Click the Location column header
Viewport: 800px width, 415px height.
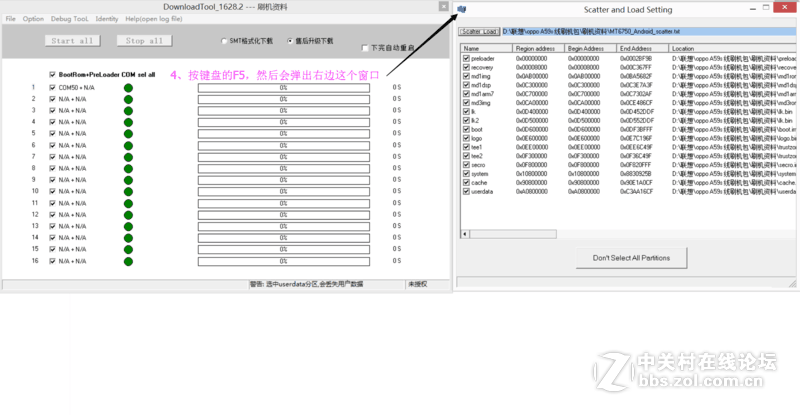click(x=732, y=48)
